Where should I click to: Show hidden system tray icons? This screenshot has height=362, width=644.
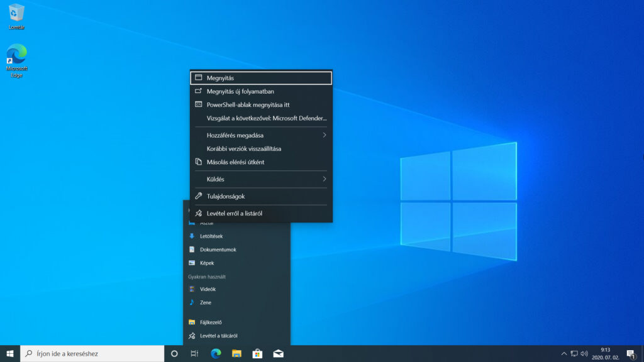(564, 353)
